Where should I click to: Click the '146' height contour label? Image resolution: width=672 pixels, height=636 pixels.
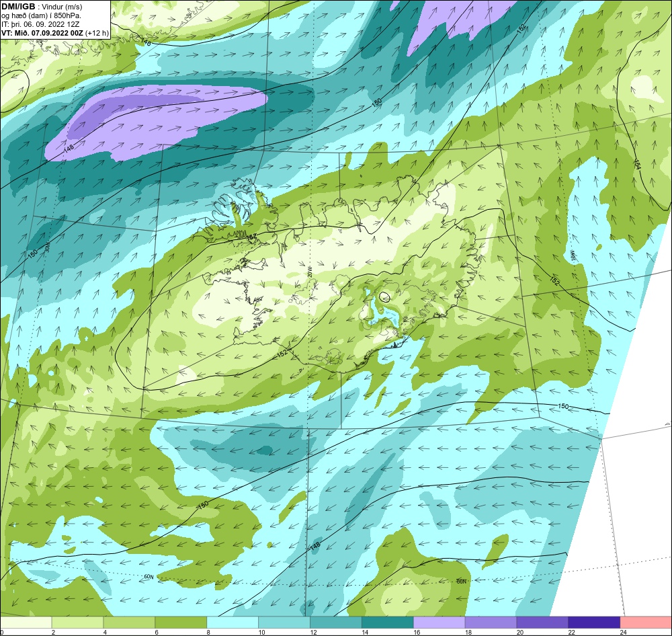tap(146, 42)
